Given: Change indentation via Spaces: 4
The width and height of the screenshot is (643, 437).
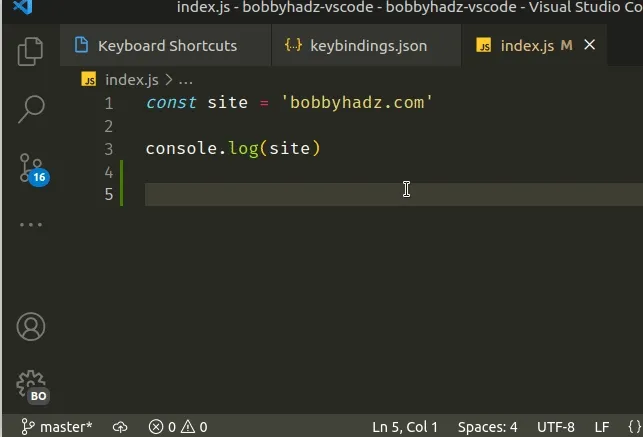Looking at the screenshot, I should tap(488, 427).
